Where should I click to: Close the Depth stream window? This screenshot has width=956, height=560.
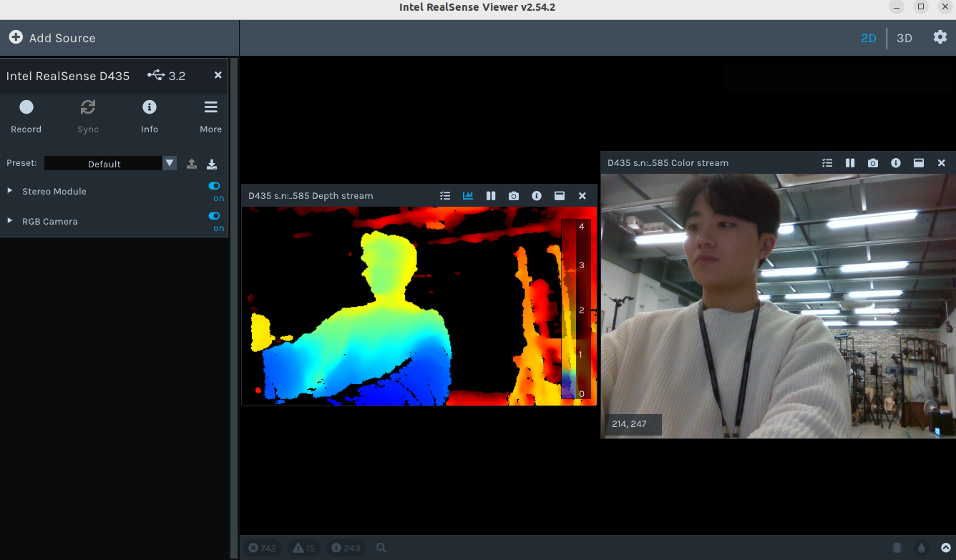coord(582,195)
